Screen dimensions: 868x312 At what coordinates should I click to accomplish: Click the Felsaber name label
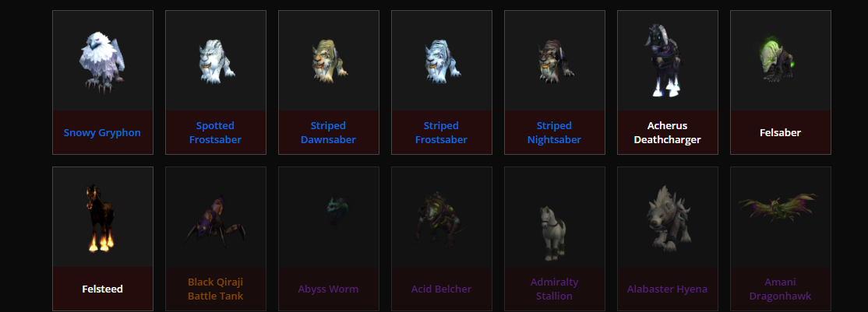[780, 133]
